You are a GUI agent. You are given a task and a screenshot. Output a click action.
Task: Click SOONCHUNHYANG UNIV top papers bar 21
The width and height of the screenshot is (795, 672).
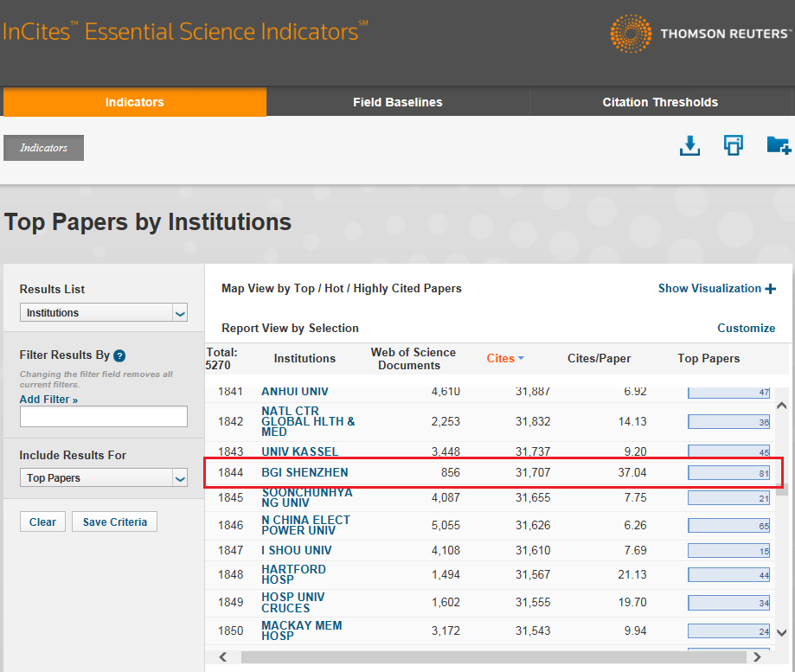(x=728, y=497)
